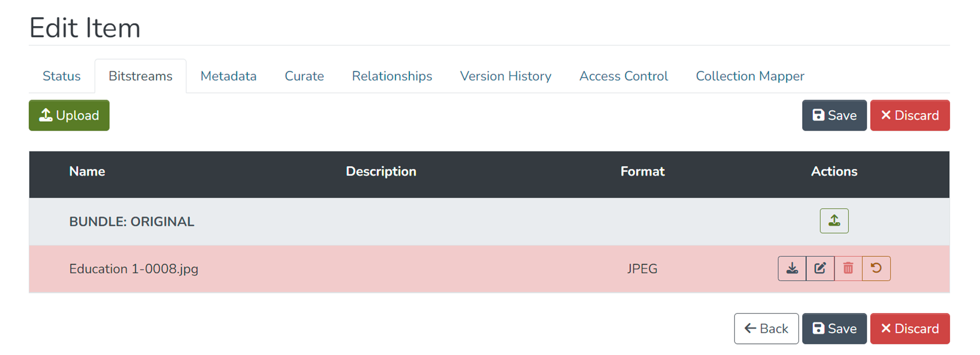The width and height of the screenshot is (980, 355).
Task: Click the green Upload button
Action: (x=69, y=115)
